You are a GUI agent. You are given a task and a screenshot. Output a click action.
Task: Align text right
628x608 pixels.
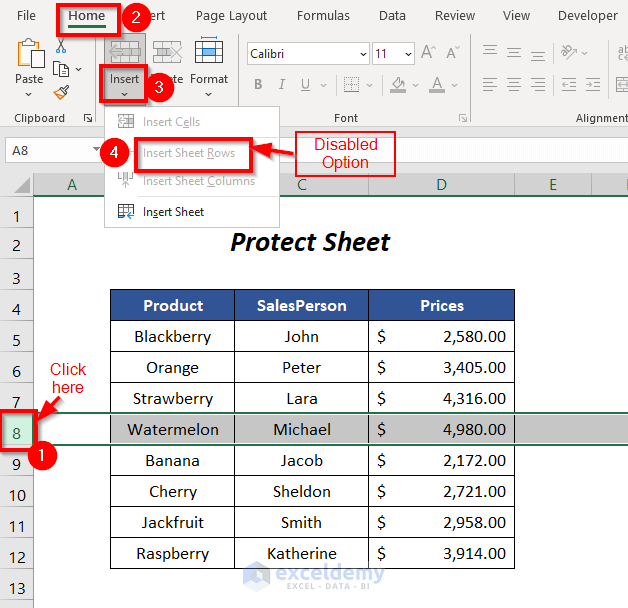538,85
